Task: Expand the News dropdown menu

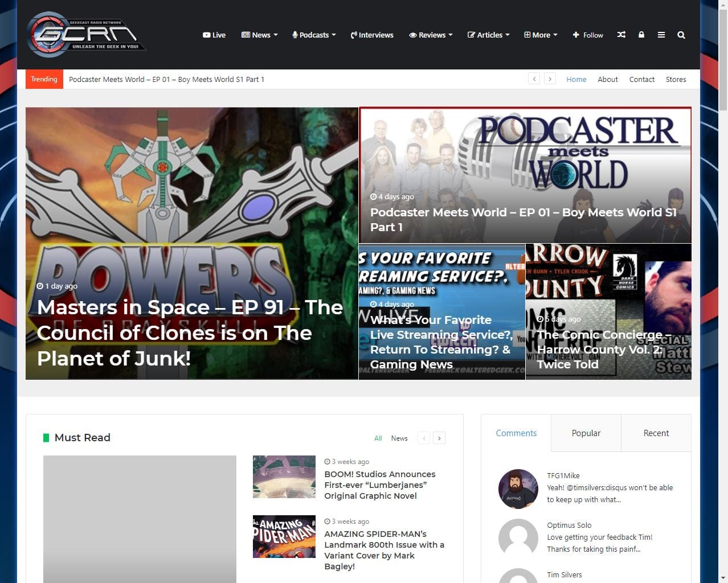Action: click(260, 35)
